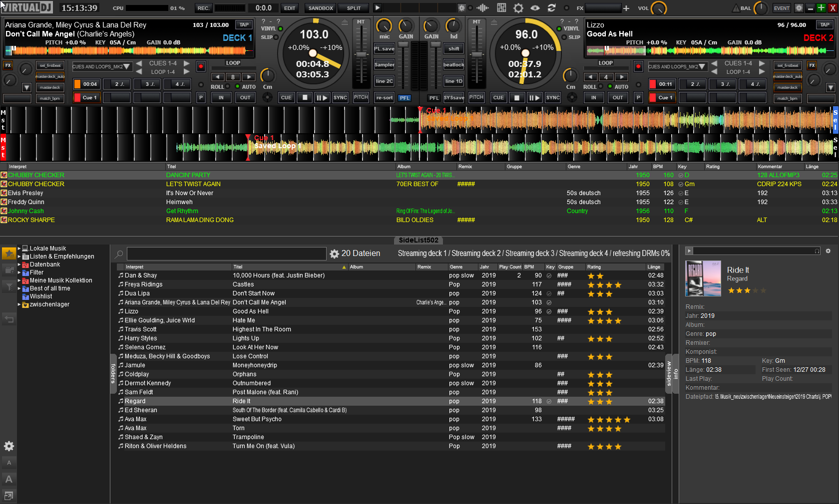Expand the Listen & Empfehlungen folder
Viewport: 839px width, 504px height.
click(x=19, y=256)
